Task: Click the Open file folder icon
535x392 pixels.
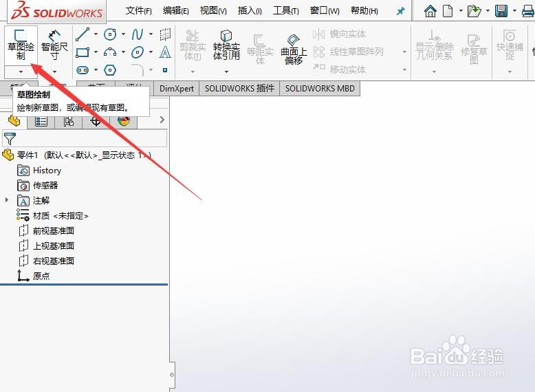Action: click(x=474, y=11)
